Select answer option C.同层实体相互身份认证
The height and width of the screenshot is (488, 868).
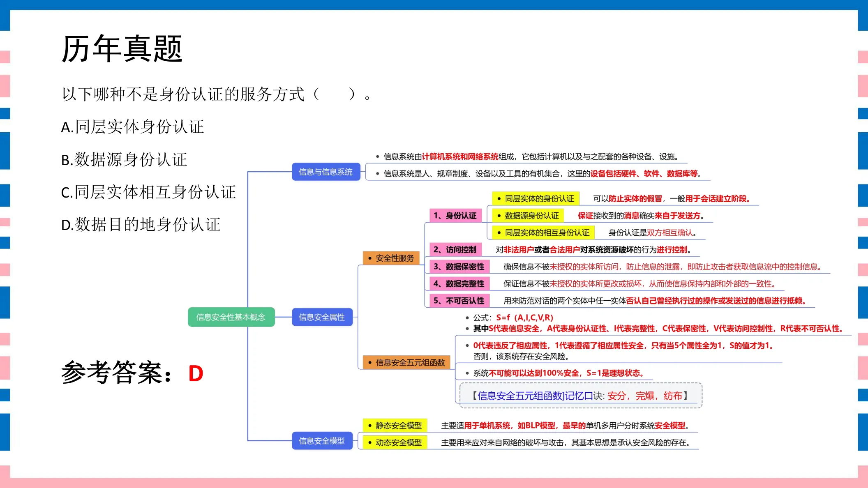pos(148,192)
